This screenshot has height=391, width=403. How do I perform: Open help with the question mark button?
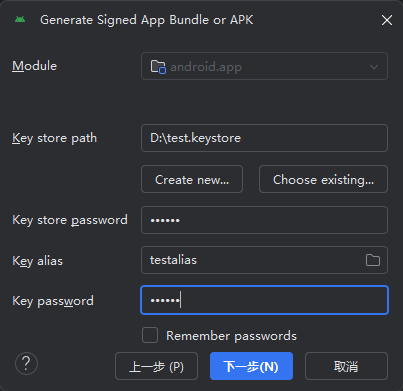26,363
